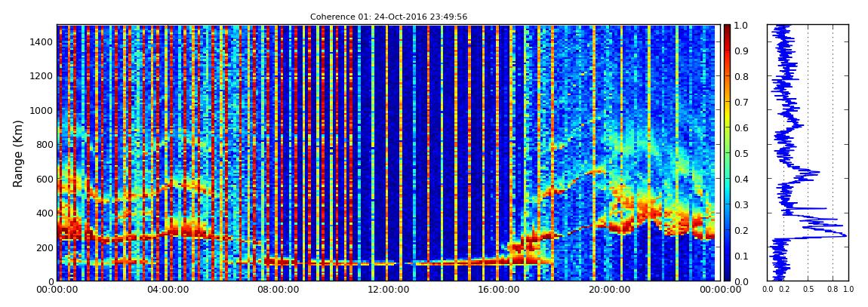Click the 04:00:00 time axis label
Image resolution: width=868 pixels, height=307 pixels.
point(167,290)
